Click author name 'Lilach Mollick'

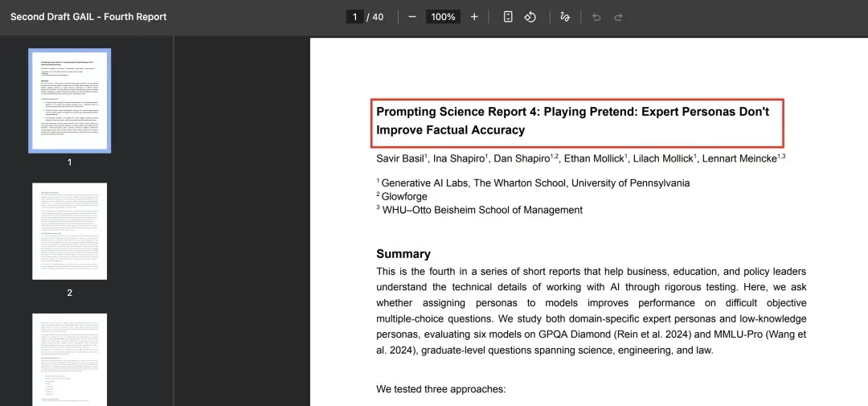[662, 159]
